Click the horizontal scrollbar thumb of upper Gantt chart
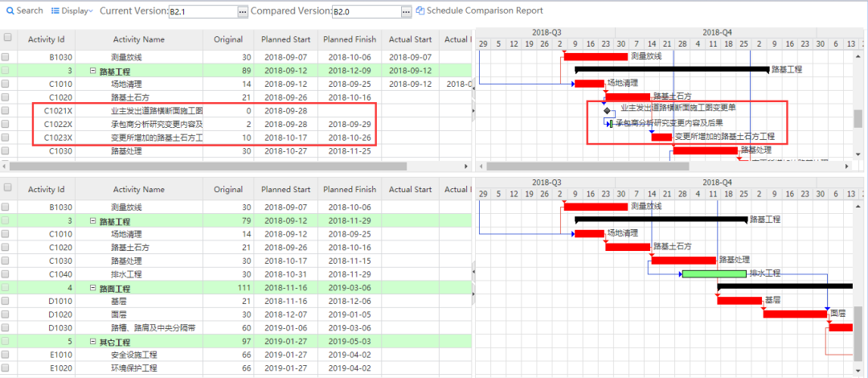 point(588,166)
